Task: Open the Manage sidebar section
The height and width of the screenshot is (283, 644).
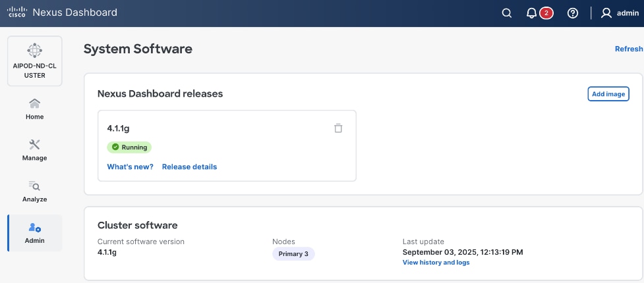Action: point(34,150)
